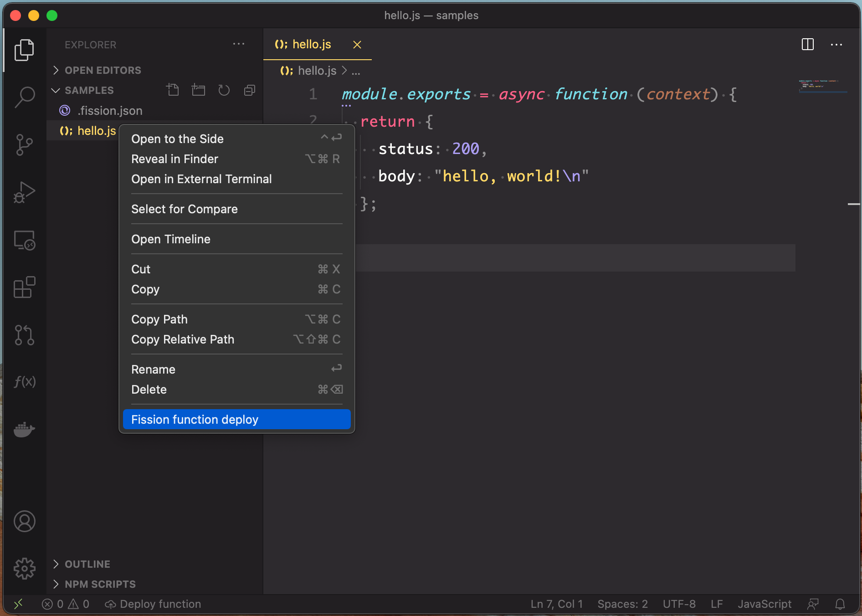
Task: Open the Extensions view
Action: pos(25,287)
